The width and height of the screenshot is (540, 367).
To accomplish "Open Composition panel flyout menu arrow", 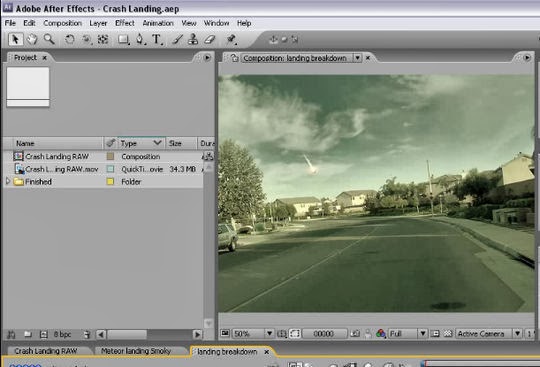I will 527,57.
